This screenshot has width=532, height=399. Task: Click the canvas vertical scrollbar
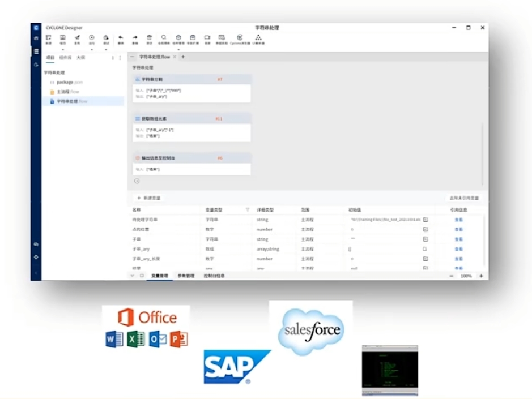click(482, 155)
